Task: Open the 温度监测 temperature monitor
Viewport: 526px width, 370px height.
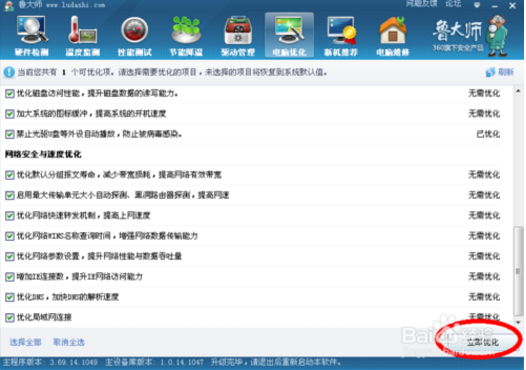Action: click(83, 36)
